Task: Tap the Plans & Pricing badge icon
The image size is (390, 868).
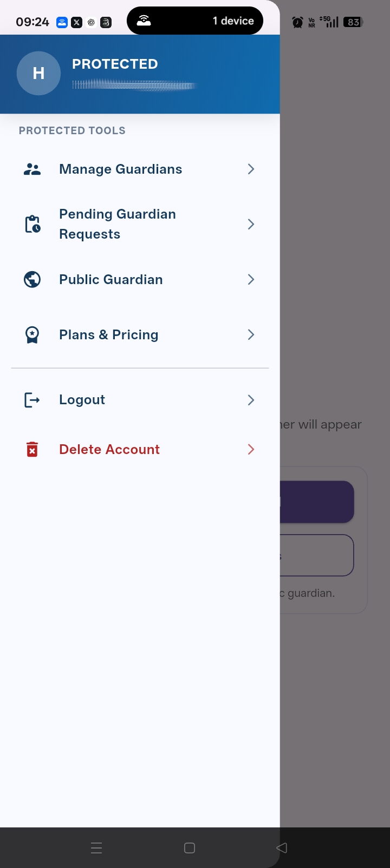Action: point(32,335)
